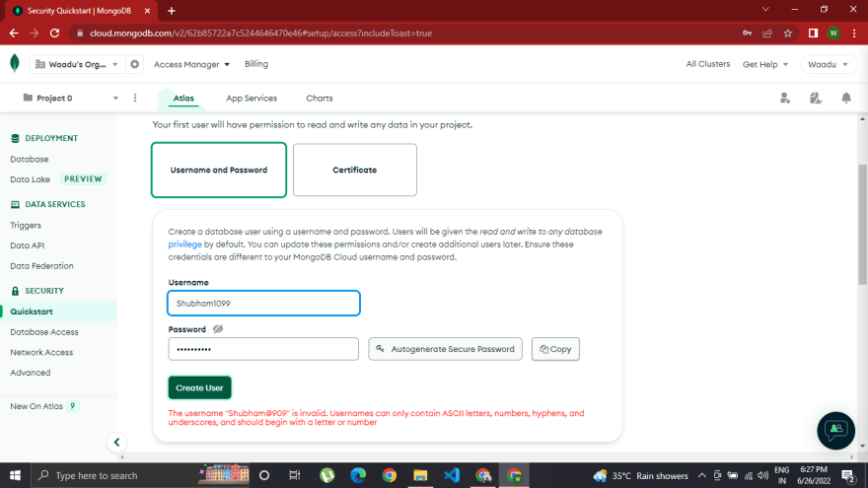868x488 pixels.
Task: Open organization settings gear icon
Action: (134, 64)
